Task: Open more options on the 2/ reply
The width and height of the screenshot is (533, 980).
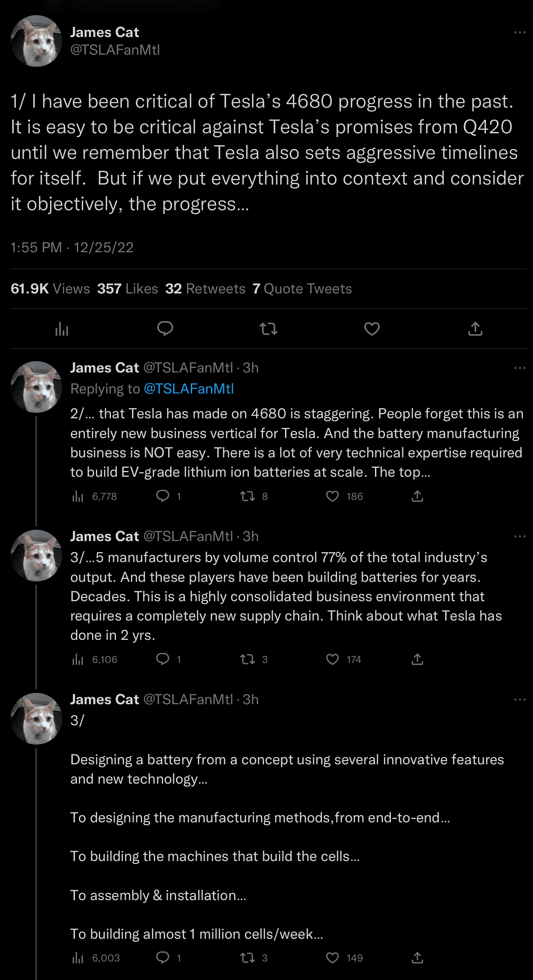Action: (x=520, y=368)
